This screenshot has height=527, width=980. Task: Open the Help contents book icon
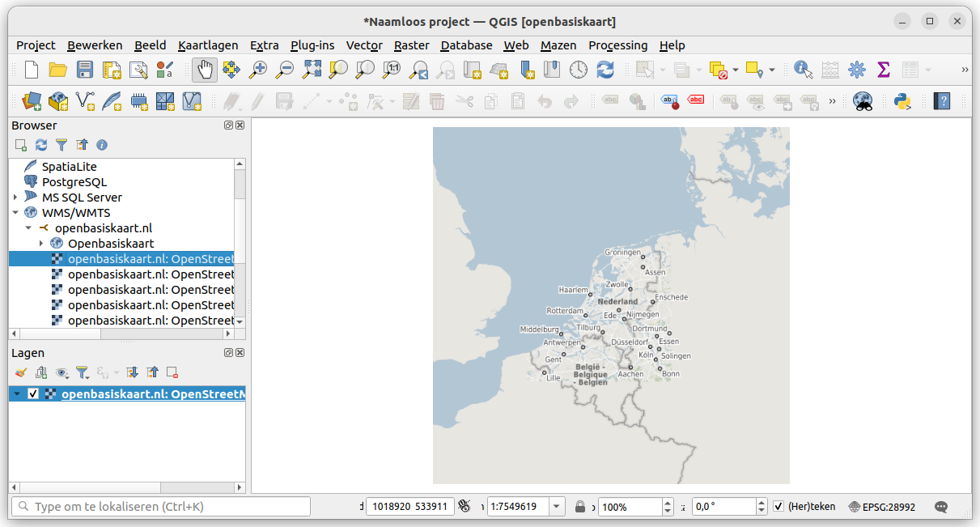pyautogui.click(x=942, y=101)
